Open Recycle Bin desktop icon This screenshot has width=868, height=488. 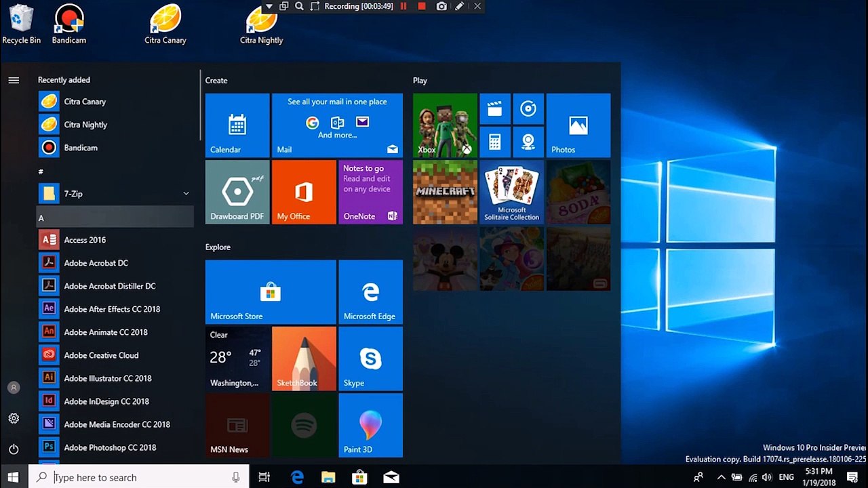21,24
